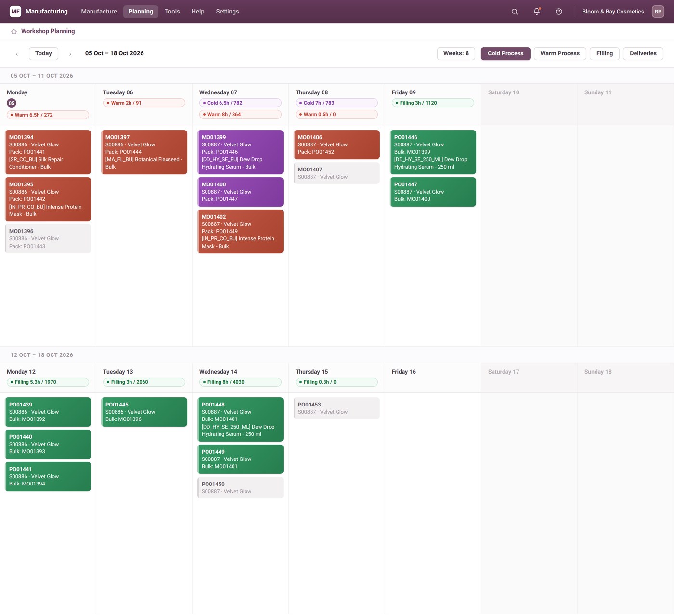The height and width of the screenshot is (616, 674).
Task: Open the Help menu
Action: [x=198, y=12]
